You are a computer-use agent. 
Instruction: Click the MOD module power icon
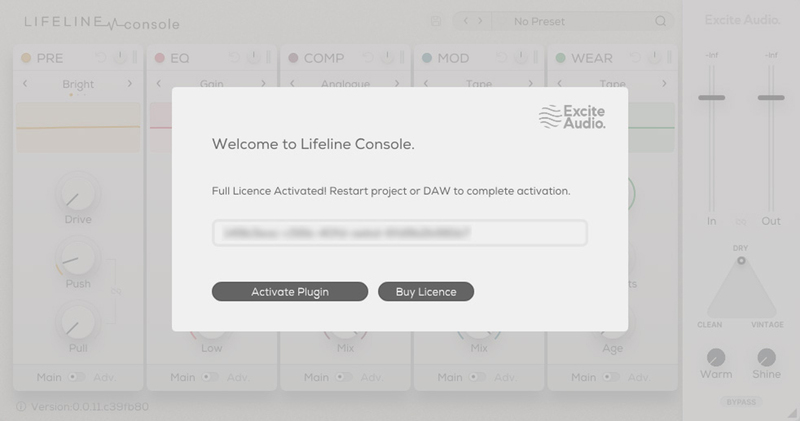click(x=521, y=57)
